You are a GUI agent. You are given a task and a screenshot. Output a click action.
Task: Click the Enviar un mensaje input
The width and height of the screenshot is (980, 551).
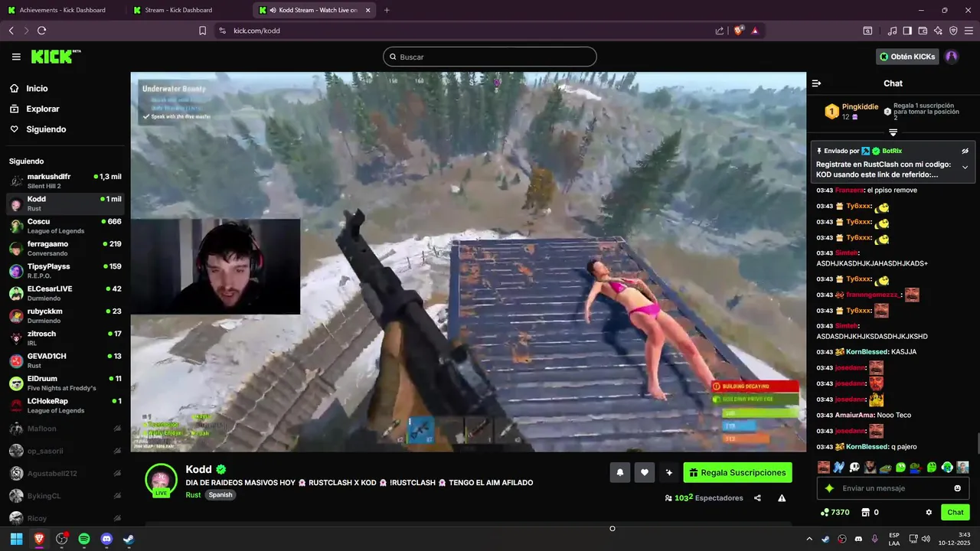(x=892, y=488)
